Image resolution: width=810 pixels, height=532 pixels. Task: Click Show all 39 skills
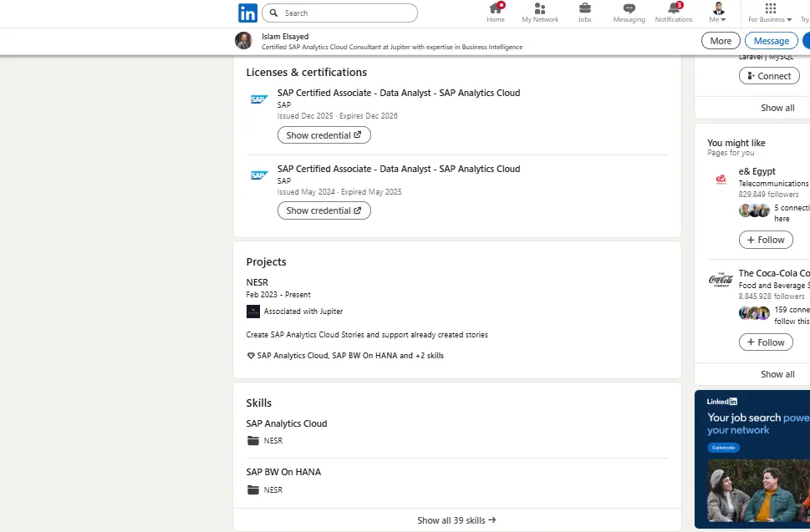[456, 520]
